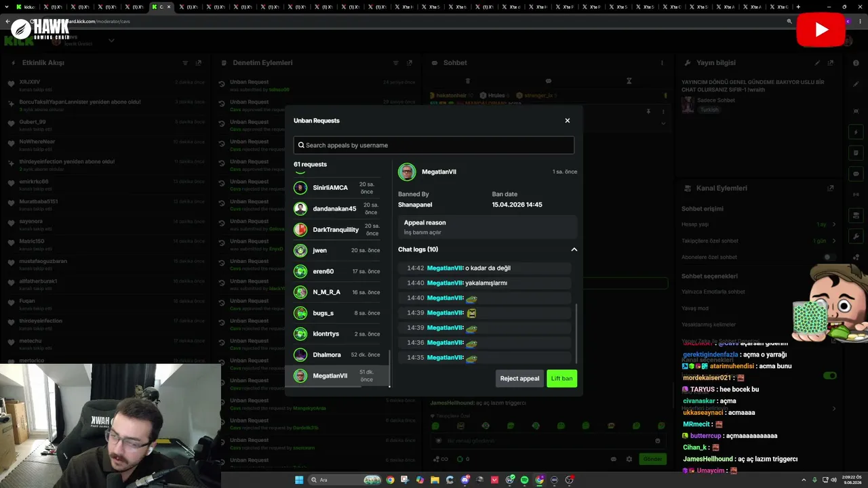The width and height of the screenshot is (868, 488).
Task: Click the requests list scrollbar
Action: pos(389,368)
